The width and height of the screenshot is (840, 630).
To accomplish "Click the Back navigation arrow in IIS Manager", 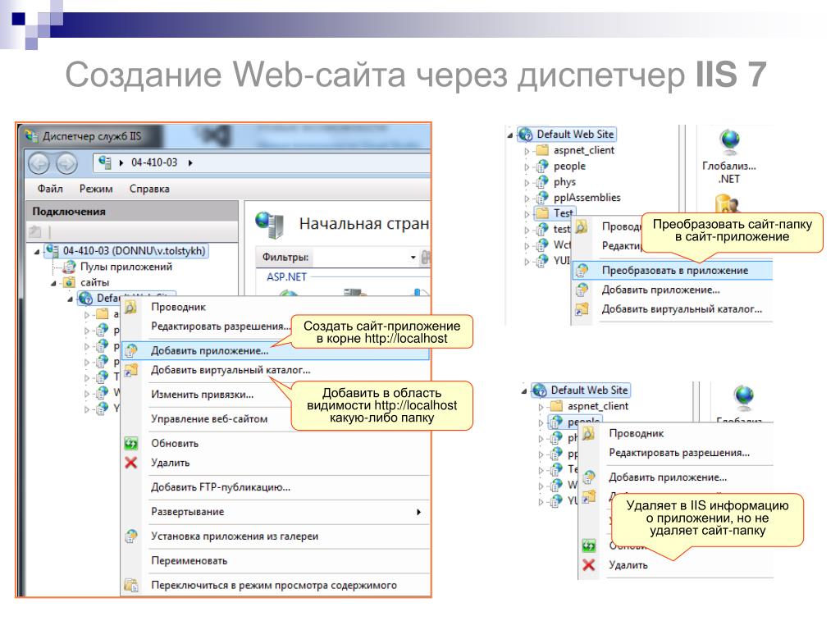I will click(x=39, y=163).
